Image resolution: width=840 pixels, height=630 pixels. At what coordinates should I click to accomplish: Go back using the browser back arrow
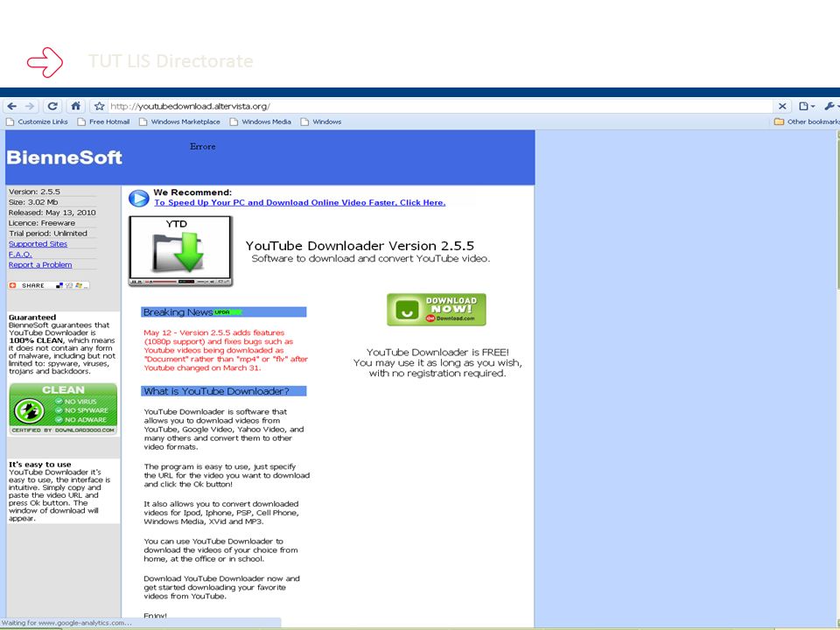(x=11, y=106)
